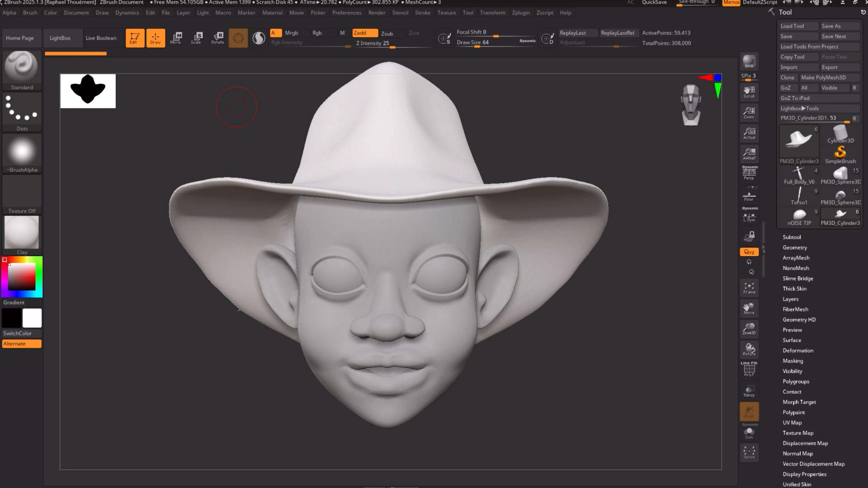
Task: Click the LightBox button
Action: coord(60,38)
